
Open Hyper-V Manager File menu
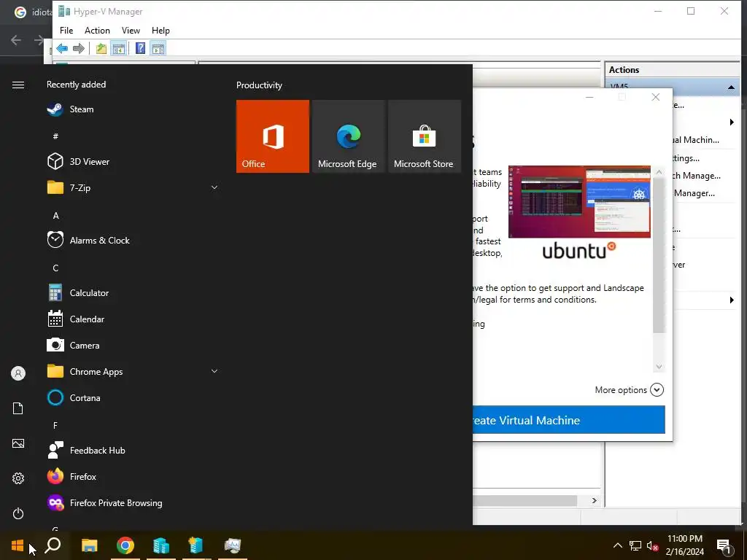pos(66,31)
